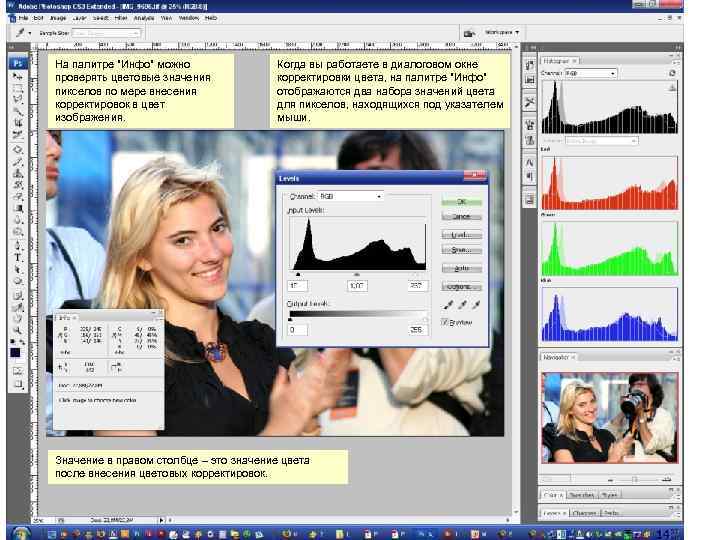720x540 pixels.
Task: Open the Channel dropdown in Levels dialog
Action: coord(350,196)
